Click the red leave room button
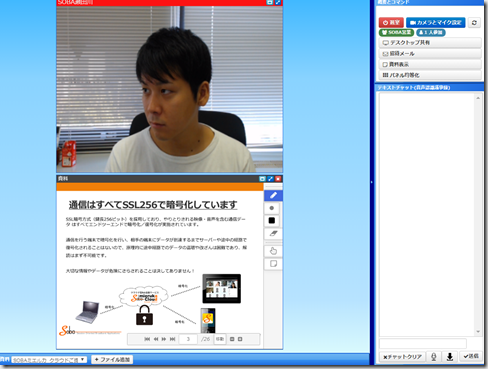The height and width of the screenshot is (369, 488). click(391, 23)
